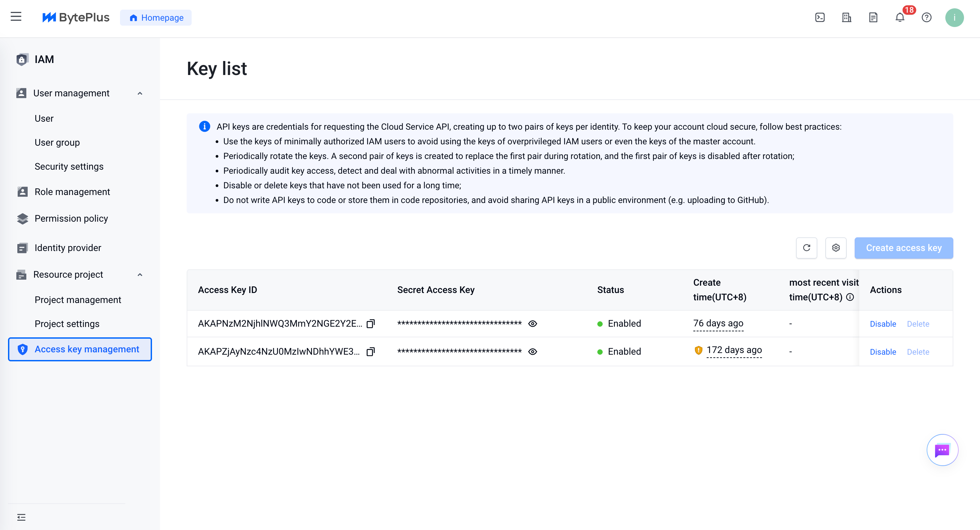
Task: Open the chat support bubble
Action: [x=942, y=450]
